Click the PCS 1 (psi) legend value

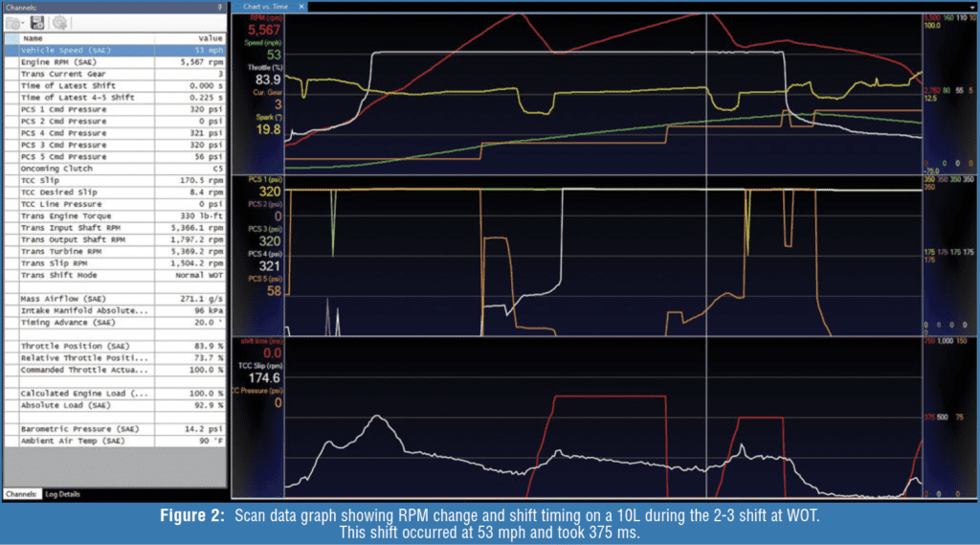269,191
